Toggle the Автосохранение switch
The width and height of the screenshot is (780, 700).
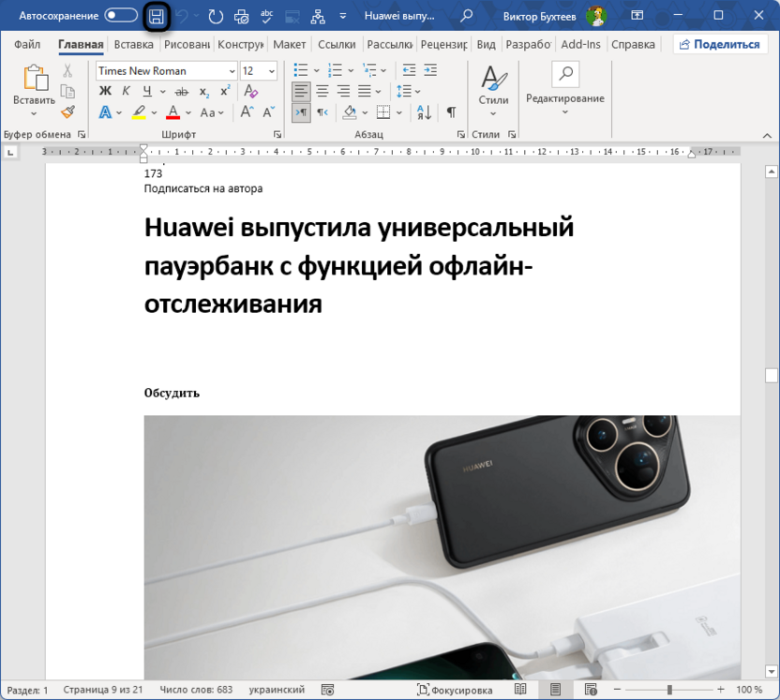point(121,15)
